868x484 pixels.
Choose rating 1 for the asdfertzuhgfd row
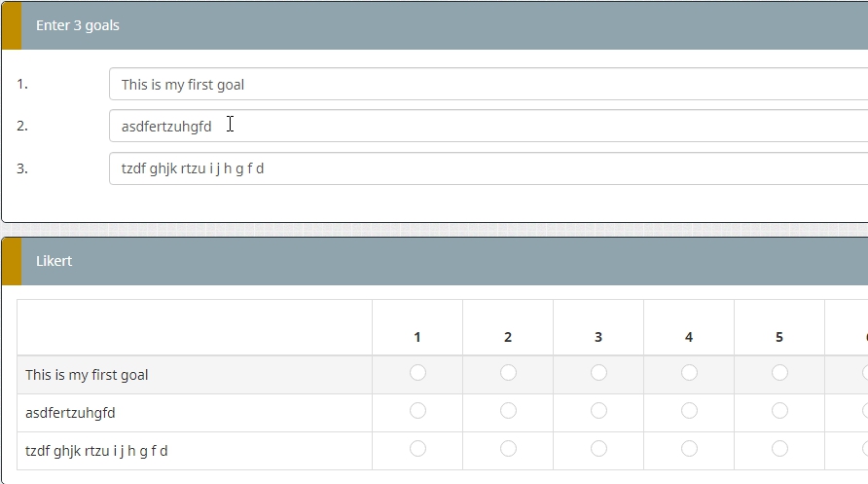pyautogui.click(x=417, y=411)
